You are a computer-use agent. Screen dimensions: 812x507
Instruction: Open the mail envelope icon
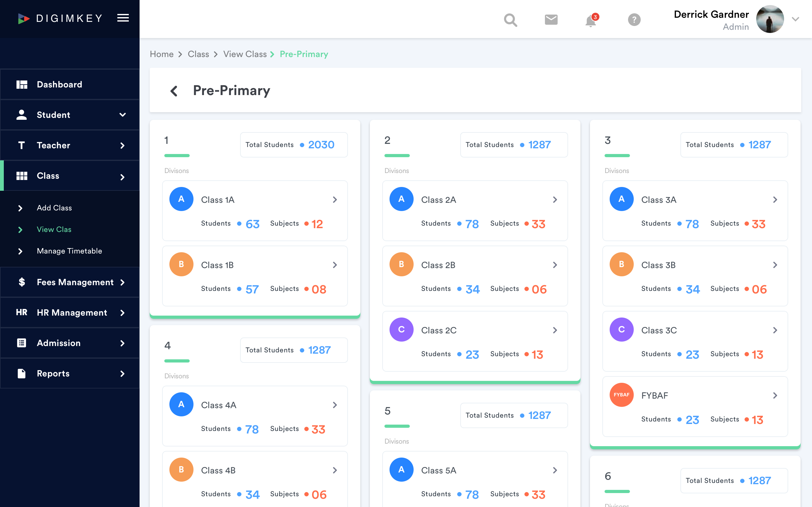coord(551,19)
